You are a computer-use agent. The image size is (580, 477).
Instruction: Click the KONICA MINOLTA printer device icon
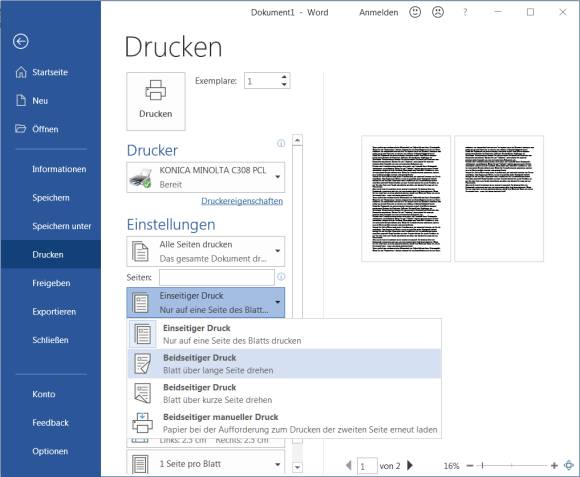tap(141, 178)
